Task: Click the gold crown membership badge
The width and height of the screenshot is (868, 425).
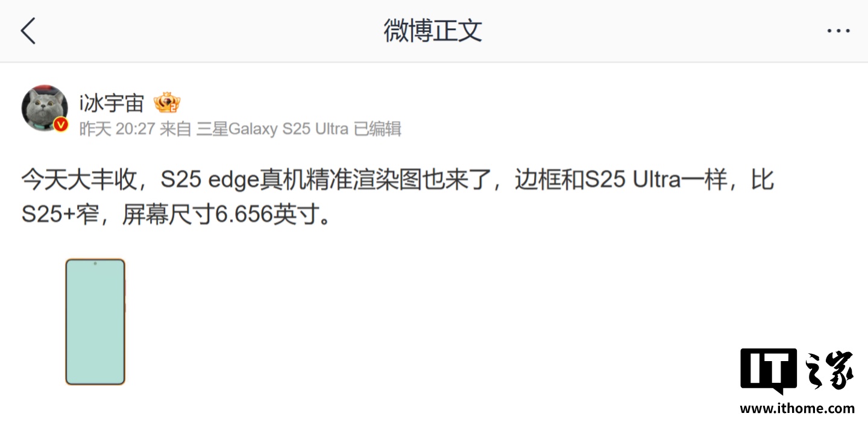Action: click(167, 104)
